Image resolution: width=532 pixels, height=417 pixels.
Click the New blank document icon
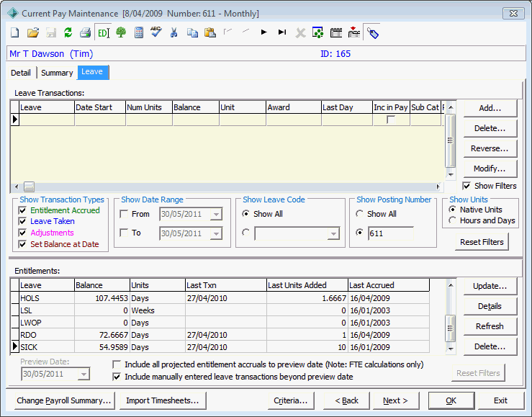click(x=15, y=33)
